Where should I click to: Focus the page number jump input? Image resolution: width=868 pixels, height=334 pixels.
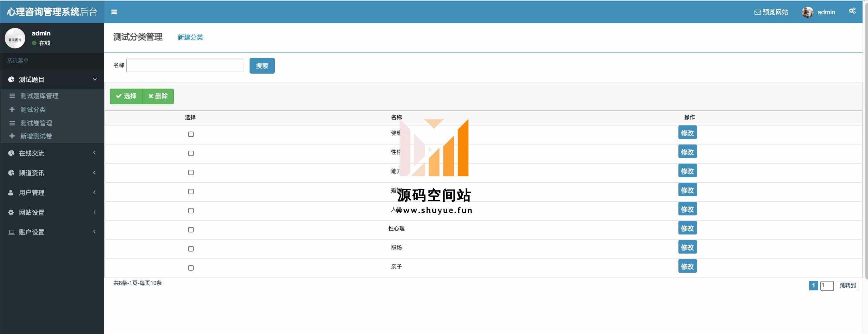827,286
